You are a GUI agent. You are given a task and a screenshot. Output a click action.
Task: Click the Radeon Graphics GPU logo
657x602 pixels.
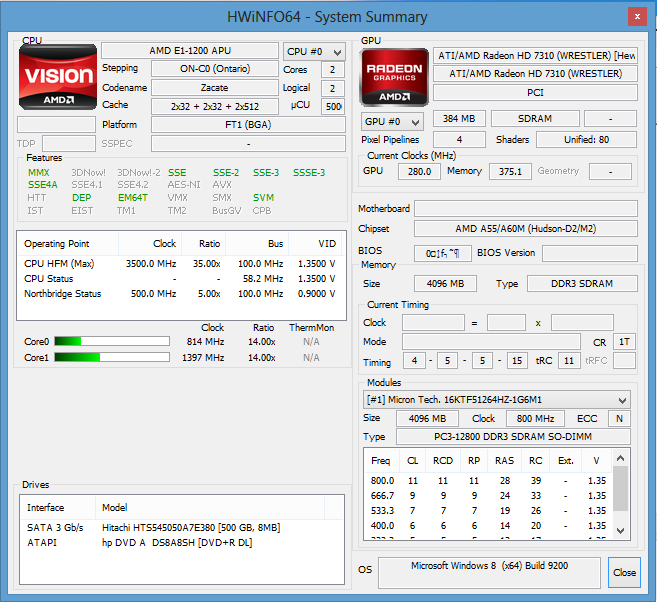[394, 77]
